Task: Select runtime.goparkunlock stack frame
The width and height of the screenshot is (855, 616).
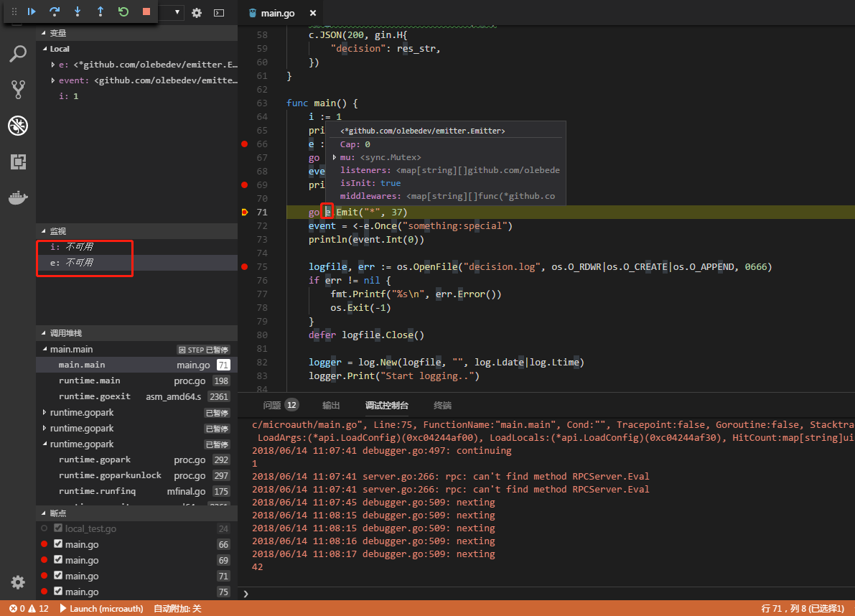Action: [x=137, y=475]
